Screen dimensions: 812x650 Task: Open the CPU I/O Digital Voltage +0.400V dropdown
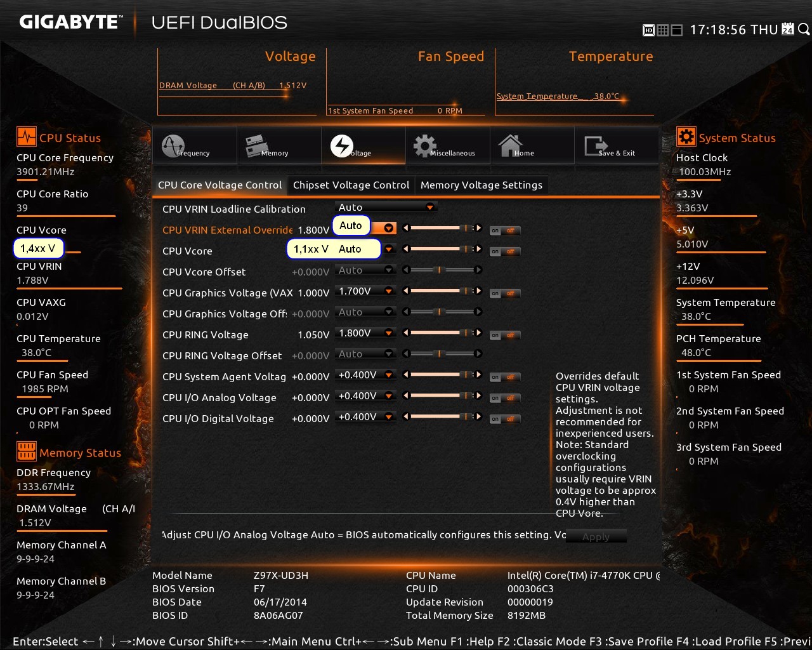pos(365,416)
